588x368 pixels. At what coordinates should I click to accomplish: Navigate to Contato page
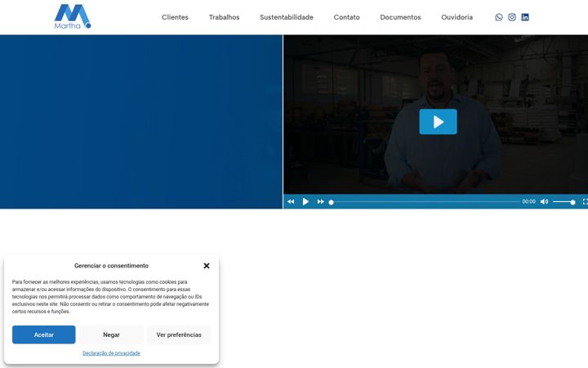[x=346, y=17]
